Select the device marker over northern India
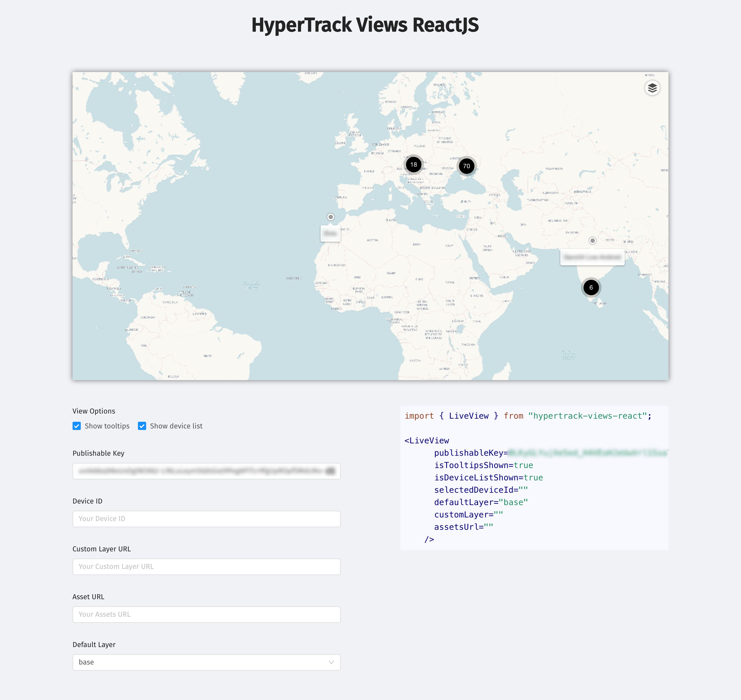 (593, 241)
